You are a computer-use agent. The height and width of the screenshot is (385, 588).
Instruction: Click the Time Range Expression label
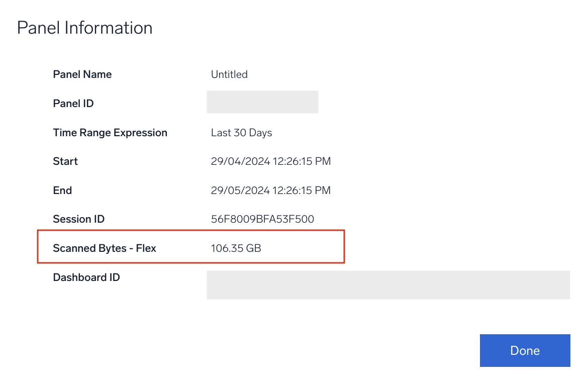click(110, 132)
